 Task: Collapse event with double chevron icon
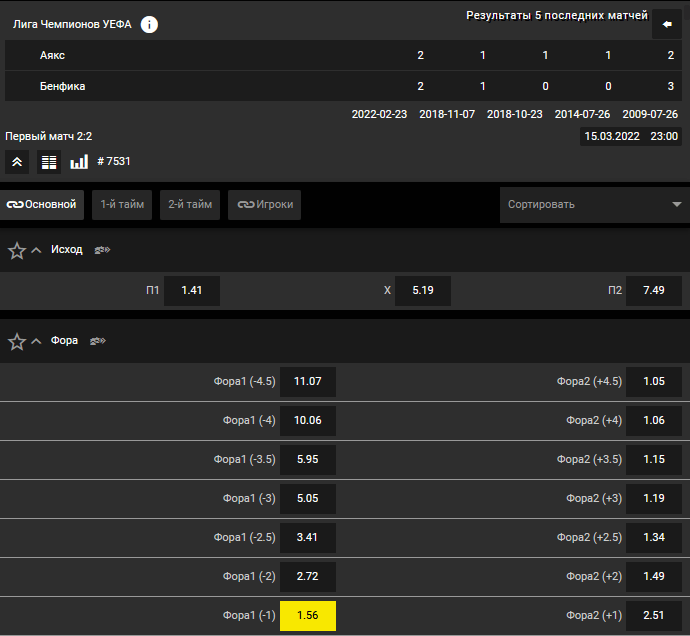(17, 162)
